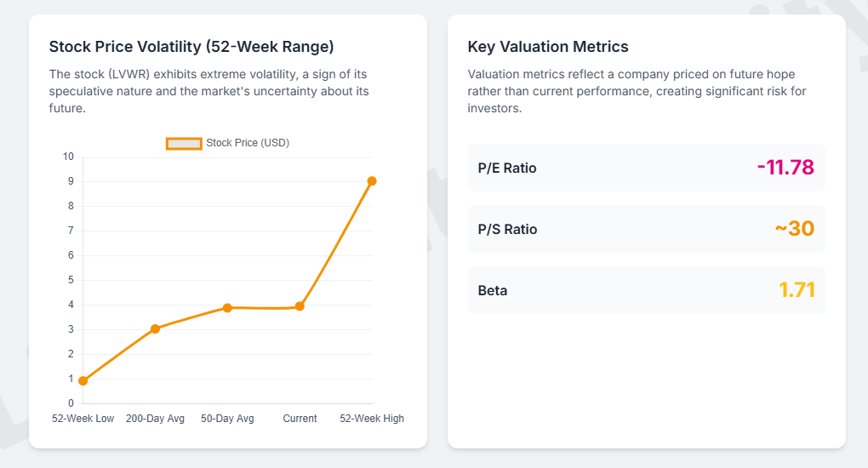The image size is (868, 468).
Task: Click the 200-Day Avg axis label
Action: [155, 419]
